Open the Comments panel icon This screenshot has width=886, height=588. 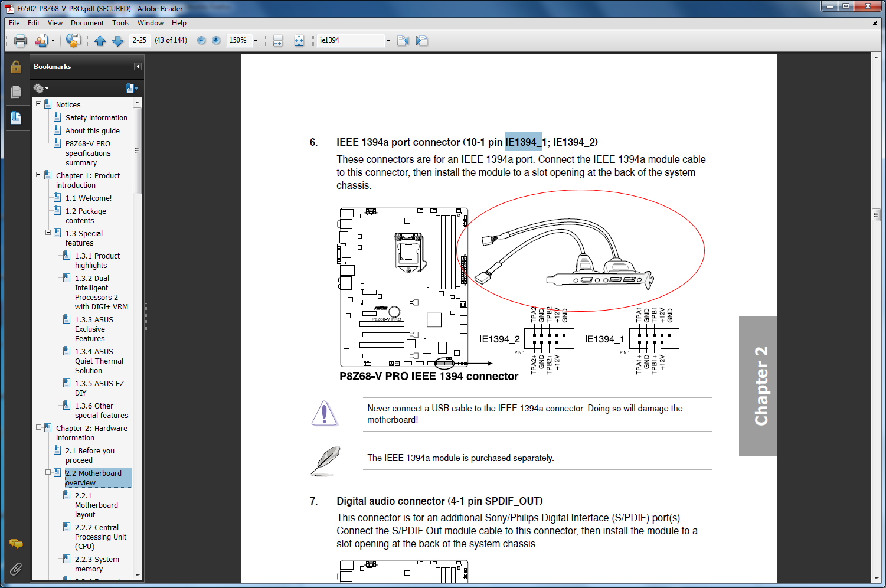(x=16, y=544)
